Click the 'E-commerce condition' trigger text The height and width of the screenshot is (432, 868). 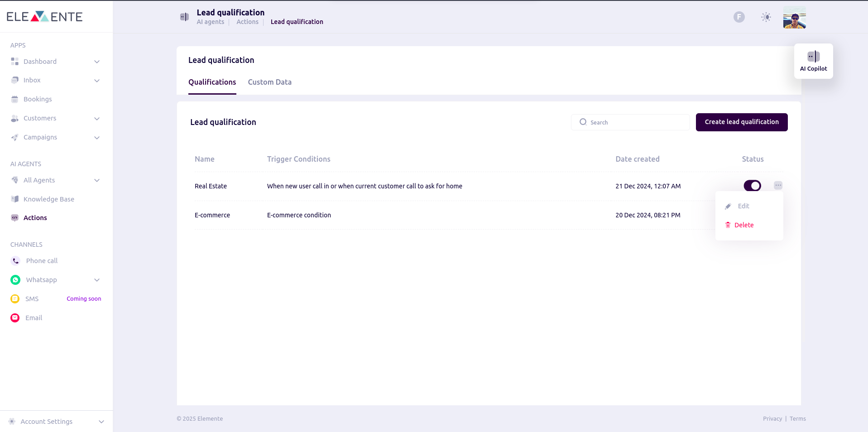pos(299,215)
